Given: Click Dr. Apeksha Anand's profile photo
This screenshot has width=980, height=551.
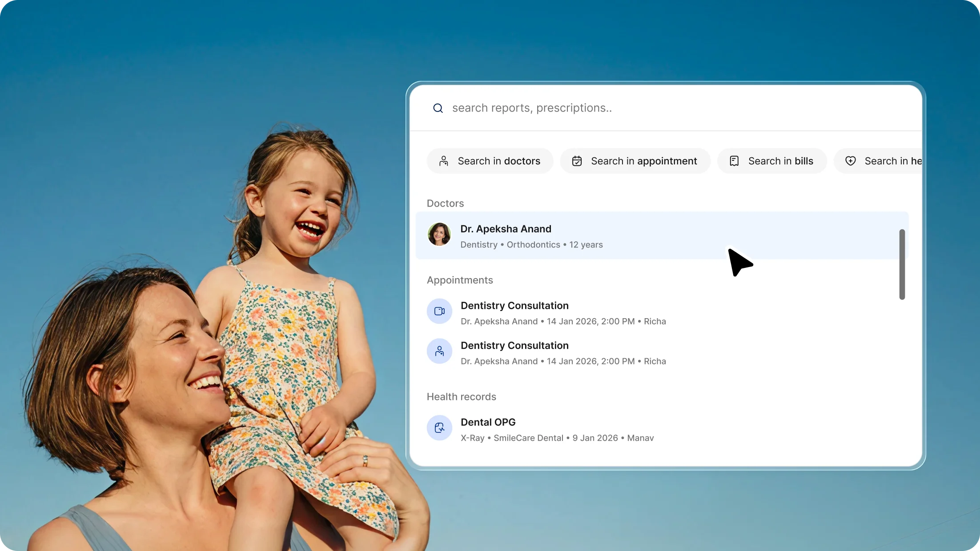Looking at the screenshot, I should 439,234.
